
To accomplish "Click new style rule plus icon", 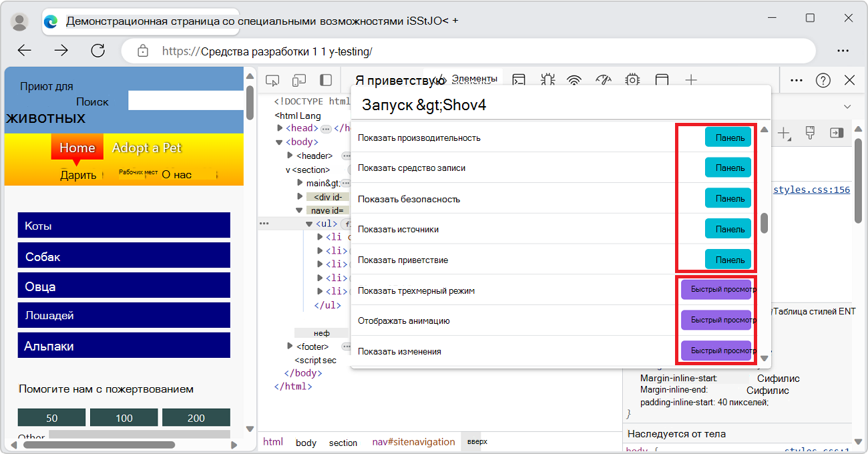I will (785, 134).
